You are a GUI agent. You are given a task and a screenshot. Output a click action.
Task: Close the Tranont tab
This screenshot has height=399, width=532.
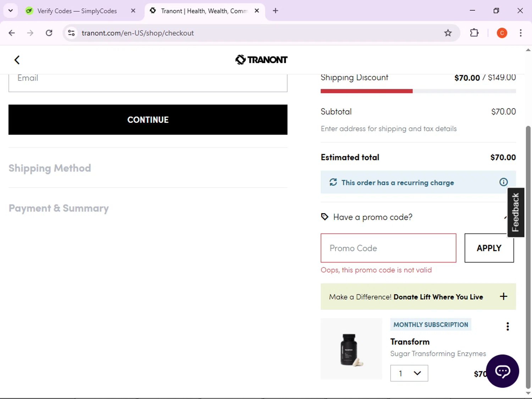(257, 11)
